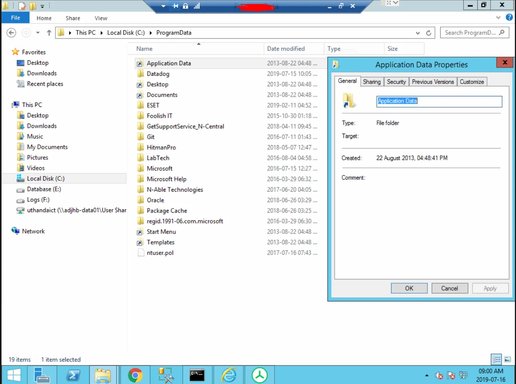This screenshot has width=516, height=384.
Task: Select the ntuser.pol file icon
Action: click(x=140, y=253)
